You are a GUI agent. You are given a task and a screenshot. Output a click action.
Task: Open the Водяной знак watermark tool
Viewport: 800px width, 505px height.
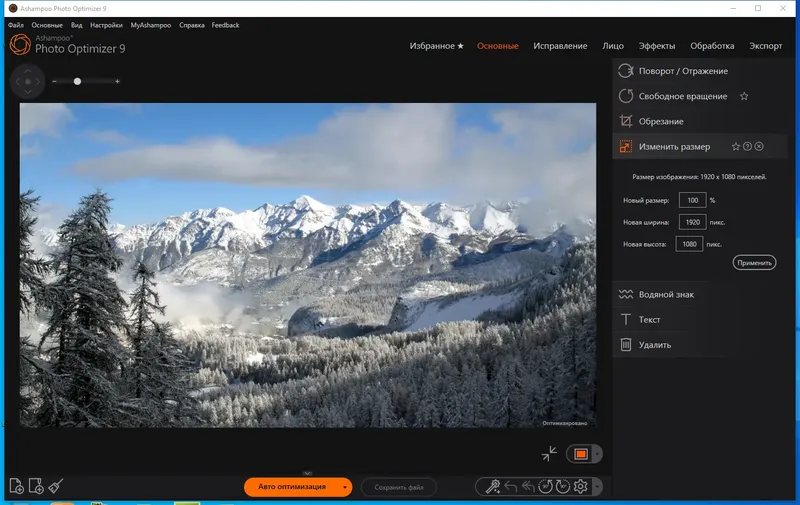click(666, 294)
